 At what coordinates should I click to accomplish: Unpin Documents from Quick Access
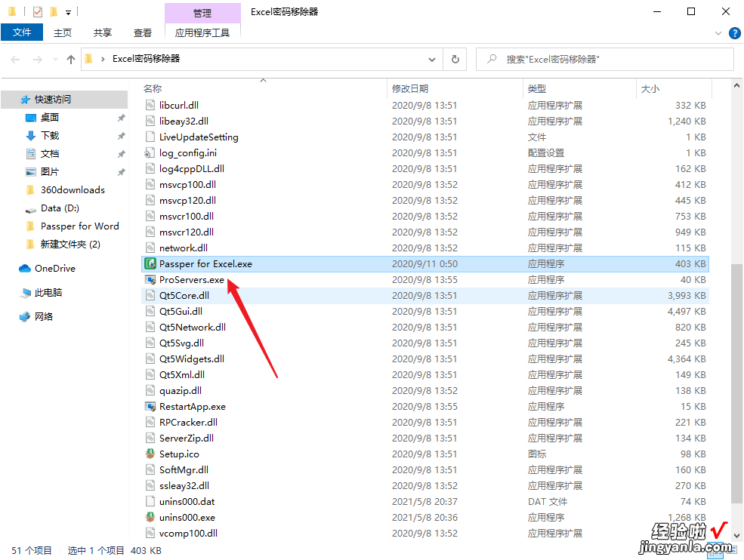pyautogui.click(x=122, y=154)
